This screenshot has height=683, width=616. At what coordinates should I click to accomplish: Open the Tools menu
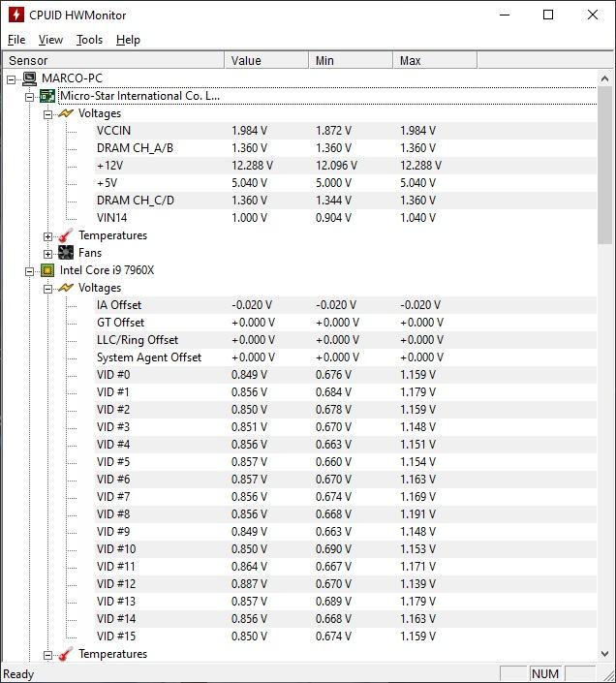[x=90, y=40]
